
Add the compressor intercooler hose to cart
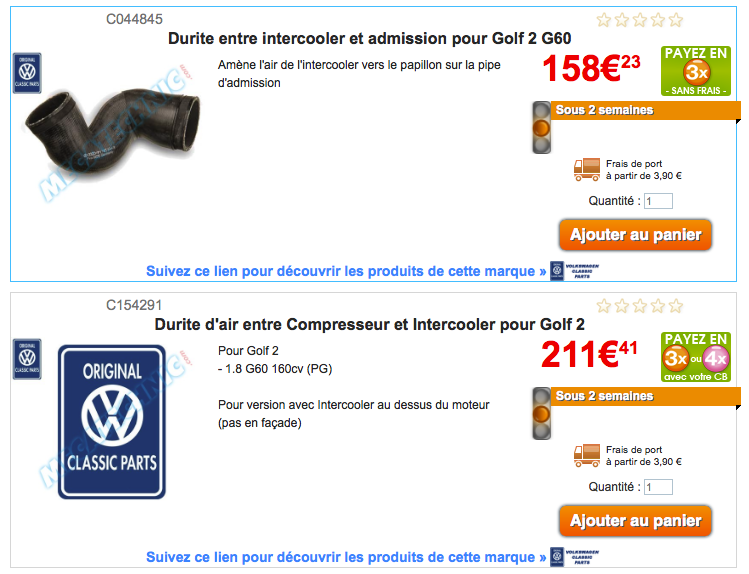click(x=635, y=521)
